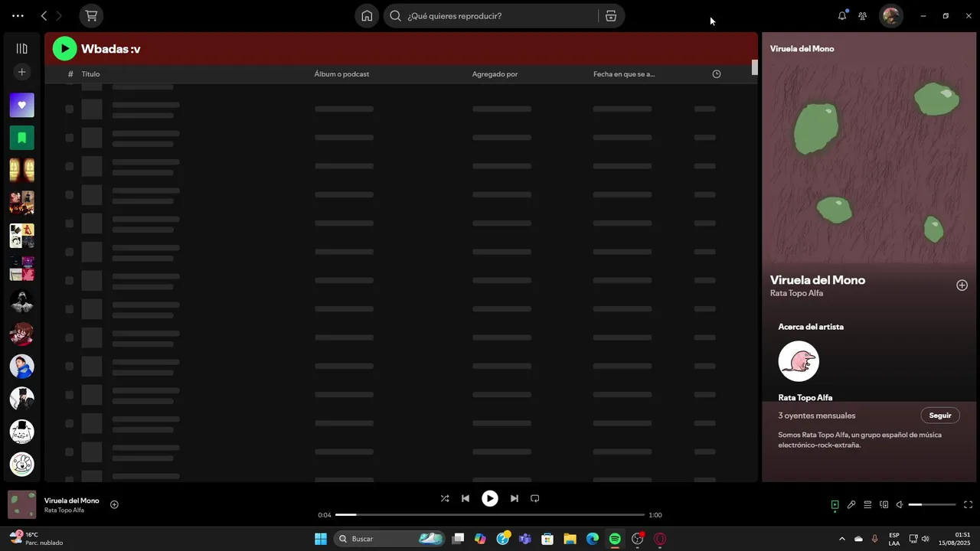980x551 pixels.
Task: Open Rata Topo Alfa link under song title
Action: click(x=796, y=293)
